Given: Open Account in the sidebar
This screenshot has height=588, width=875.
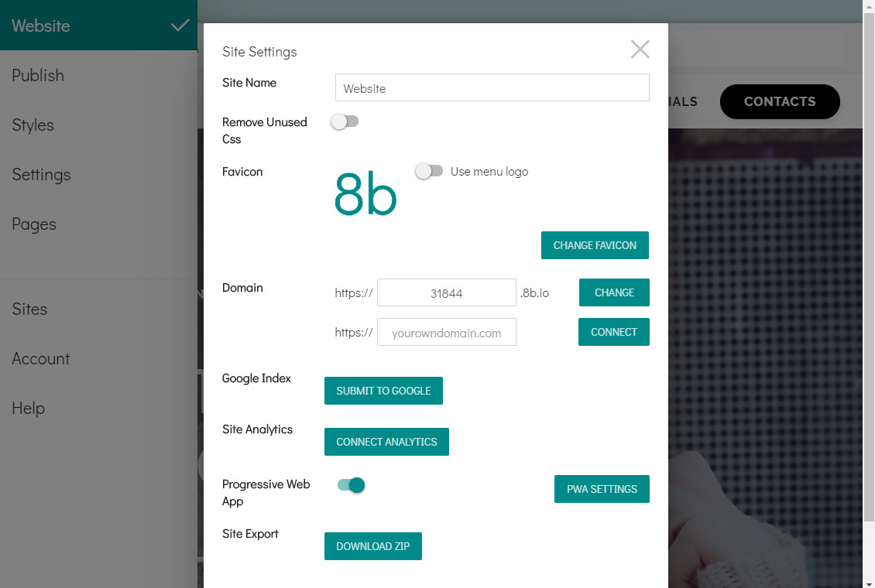Looking at the screenshot, I should point(41,359).
